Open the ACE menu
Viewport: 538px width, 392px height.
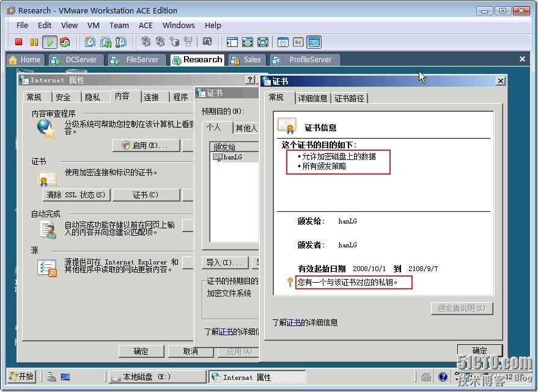(146, 26)
